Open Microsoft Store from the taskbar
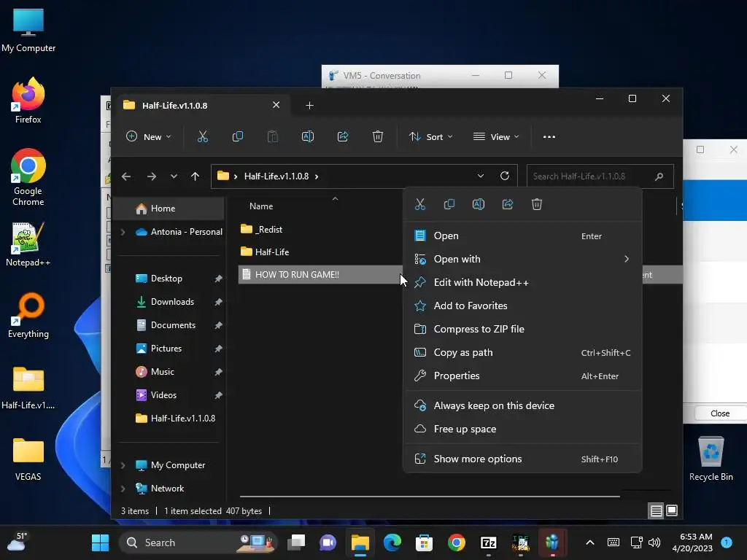747x560 pixels. (424, 542)
